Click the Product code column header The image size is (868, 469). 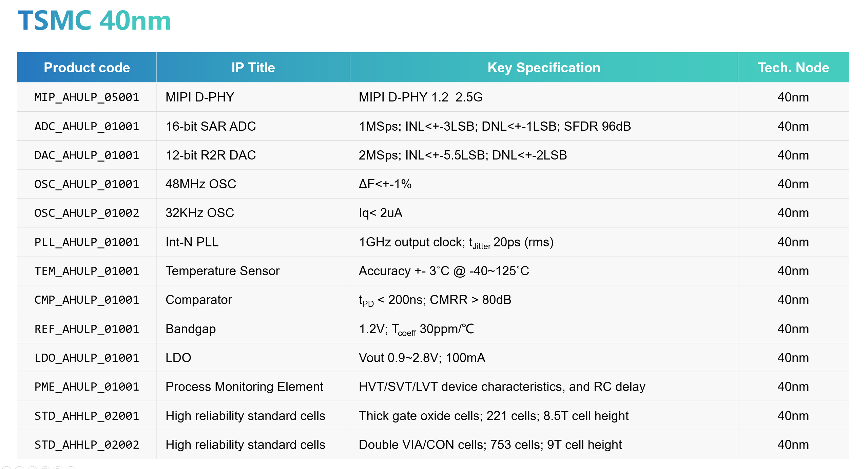pyautogui.click(x=87, y=68)
